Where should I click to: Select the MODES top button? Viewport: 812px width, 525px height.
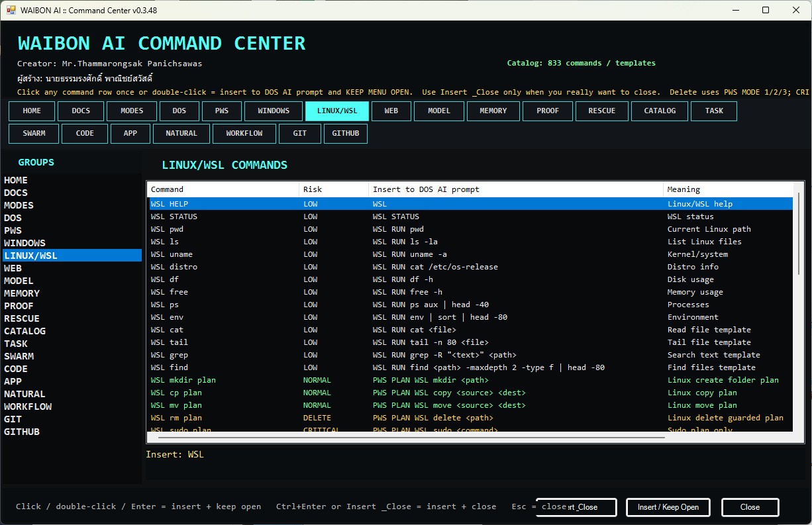[x=132, y=111]
